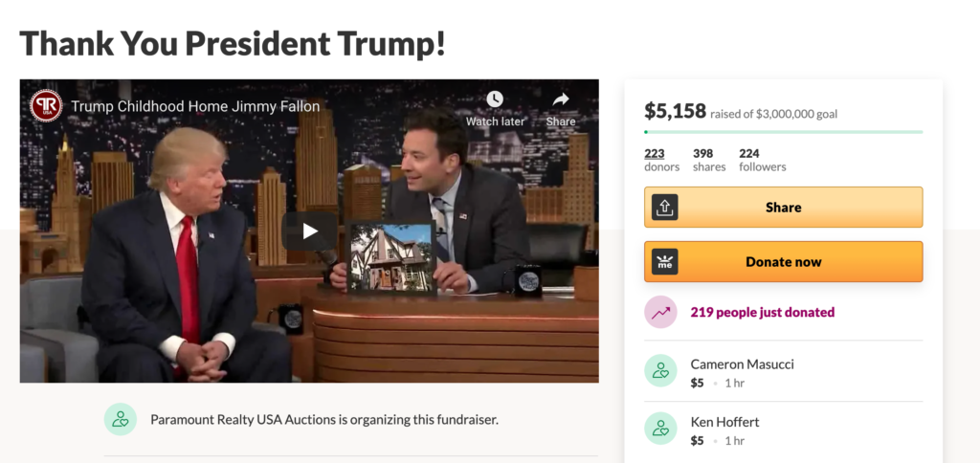The width and height of the screenshot is (980, 463).
Task: Click the orange Donate now button
Action: [x=783, y=262]
